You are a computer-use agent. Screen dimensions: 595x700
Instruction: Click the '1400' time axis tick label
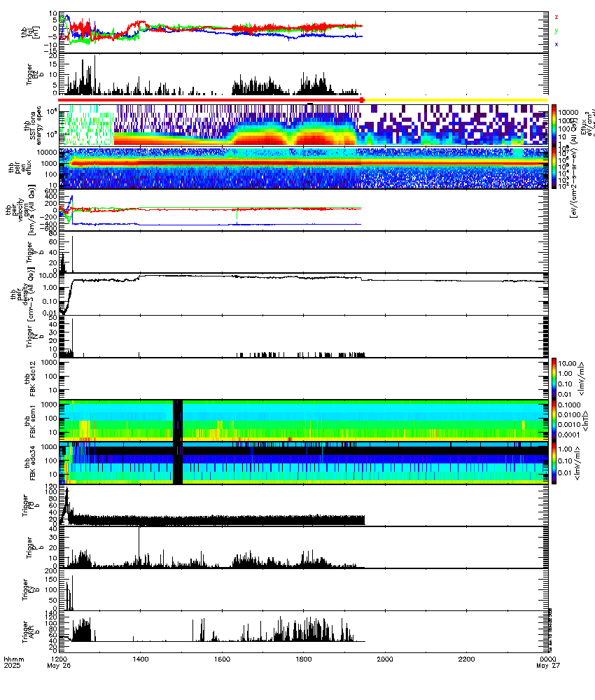click(140, 659)
